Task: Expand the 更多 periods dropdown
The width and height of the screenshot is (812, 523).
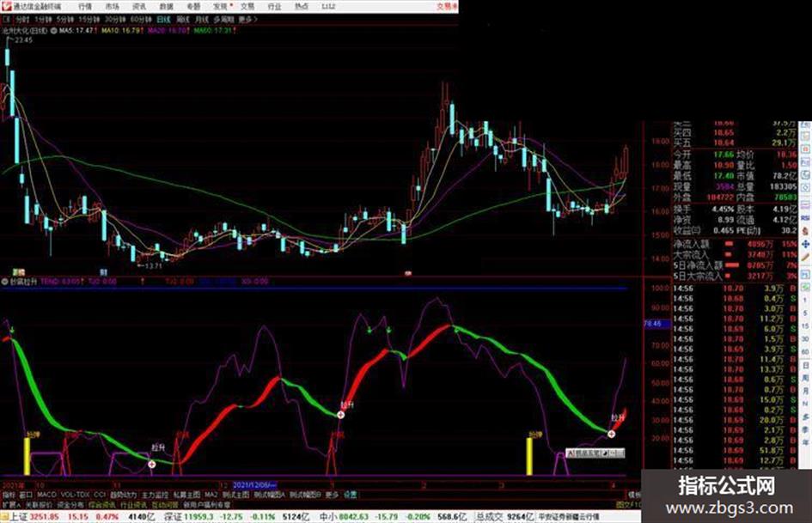Action: pos(247,20)
